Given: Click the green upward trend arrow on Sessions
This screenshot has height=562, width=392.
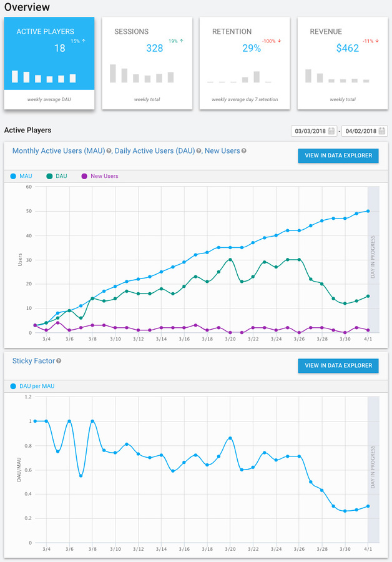Looking at the screenshot, I should pos(182,40).
